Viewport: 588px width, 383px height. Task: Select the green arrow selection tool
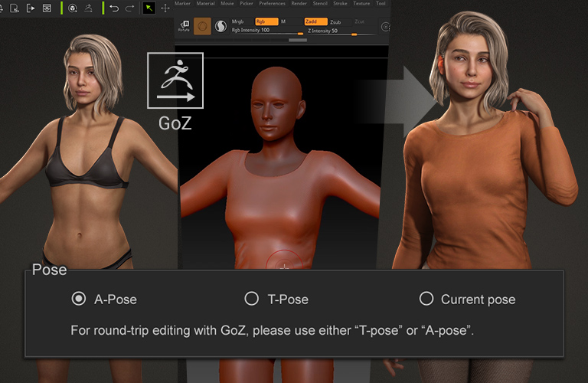tap(149, 8)
